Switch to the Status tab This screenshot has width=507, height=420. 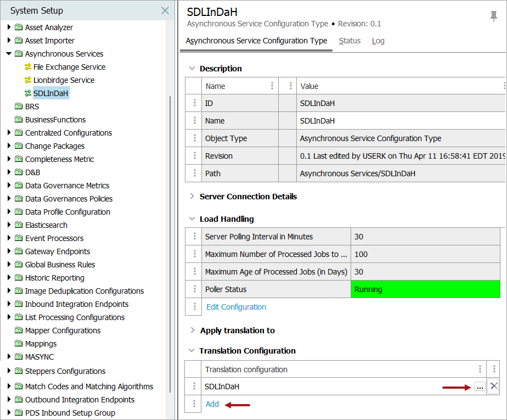coord(350,41)
